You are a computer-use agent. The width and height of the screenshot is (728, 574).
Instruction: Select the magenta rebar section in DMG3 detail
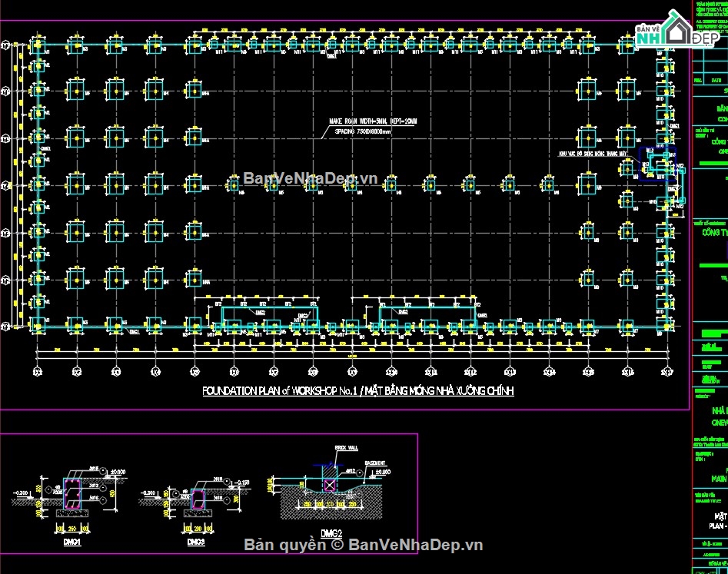pyautogui.click(x=198, y=499)
